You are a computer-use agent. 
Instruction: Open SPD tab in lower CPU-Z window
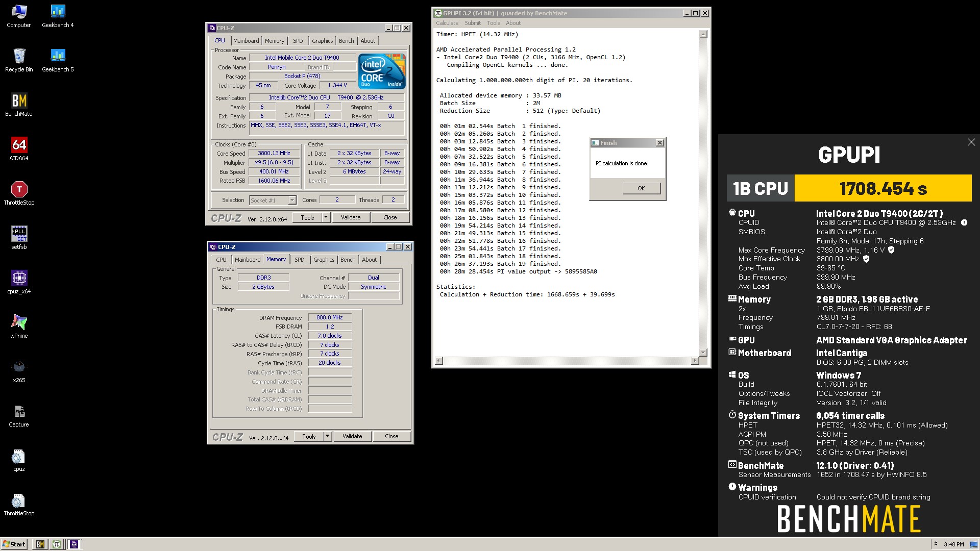tap(300, 260)
